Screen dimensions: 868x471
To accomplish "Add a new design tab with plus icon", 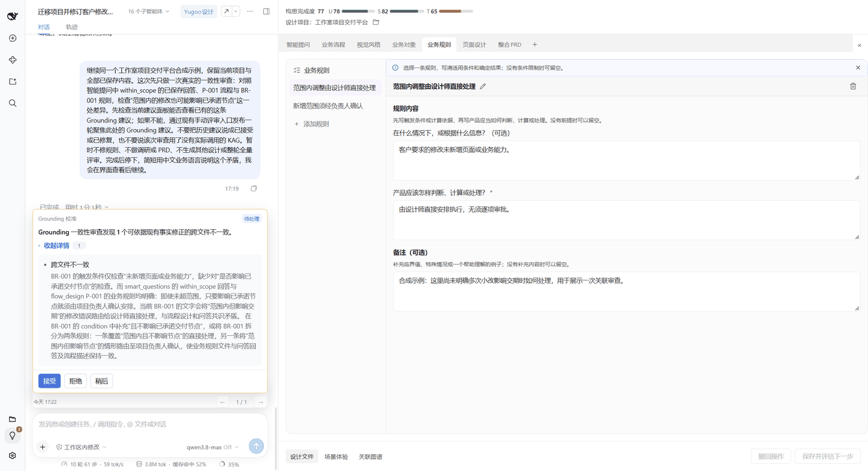I will coord(535,45).
